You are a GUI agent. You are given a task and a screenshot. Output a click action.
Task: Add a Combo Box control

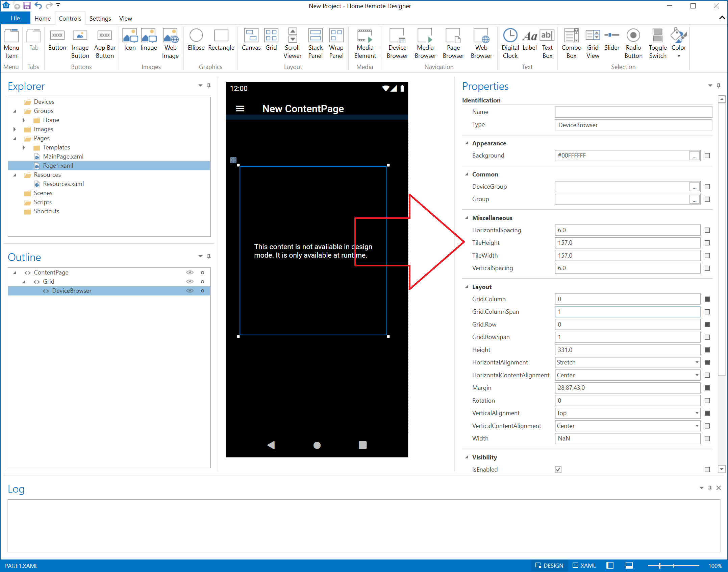click(x=571, y=44)
